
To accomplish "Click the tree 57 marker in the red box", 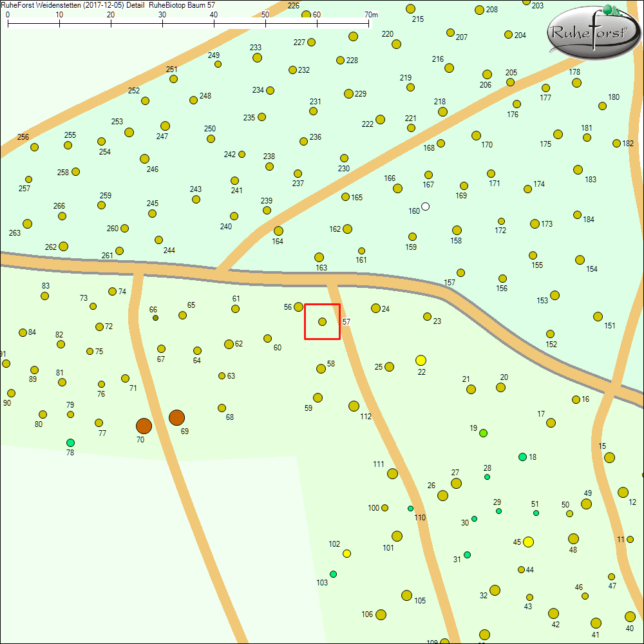I will (322, 321).
